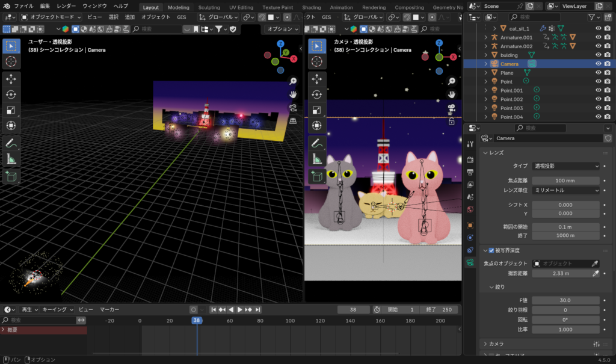Click the hand pan icon in left viewport
The width and height of the screenshot is (616, 364).
293,94
